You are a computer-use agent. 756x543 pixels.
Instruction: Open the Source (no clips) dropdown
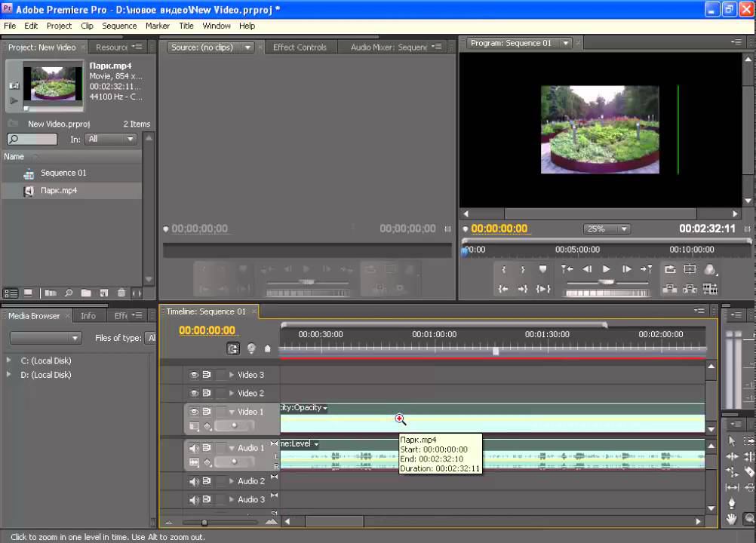click(211, 48)
